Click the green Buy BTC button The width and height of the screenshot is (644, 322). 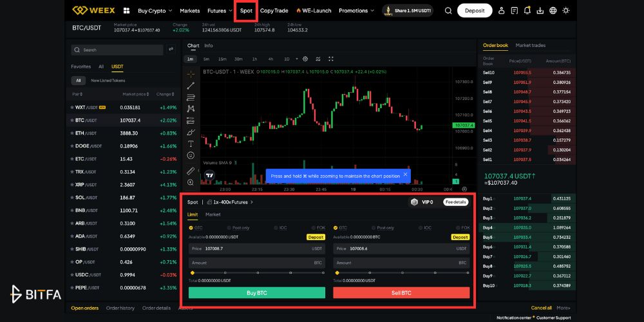(257, 293)
